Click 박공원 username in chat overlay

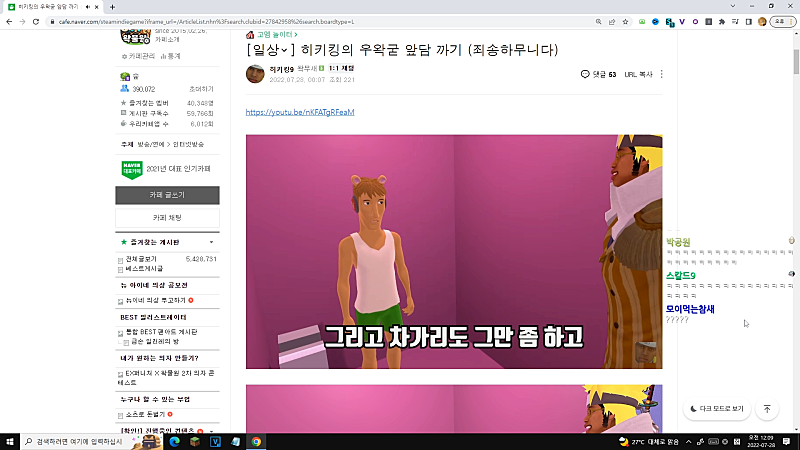[x=678, y=242]
